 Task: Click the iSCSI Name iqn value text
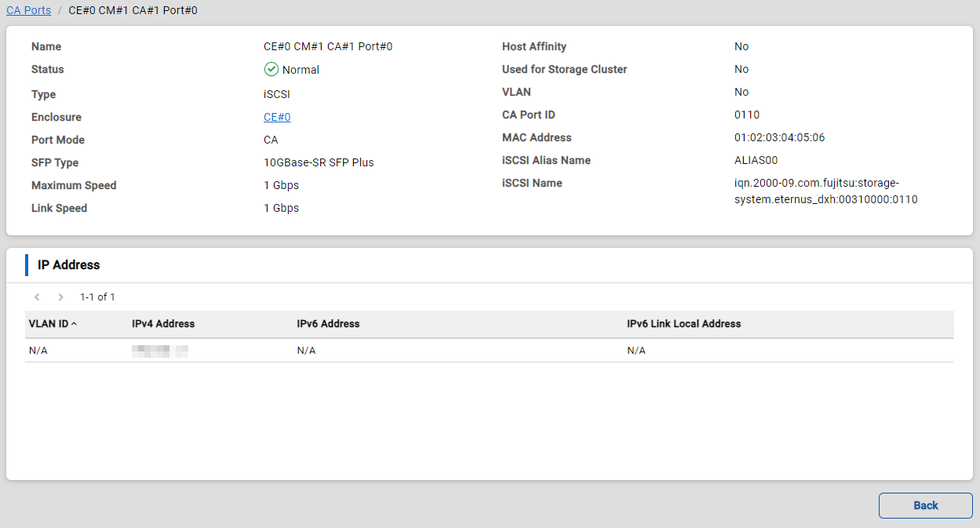[x=825, y=191]
